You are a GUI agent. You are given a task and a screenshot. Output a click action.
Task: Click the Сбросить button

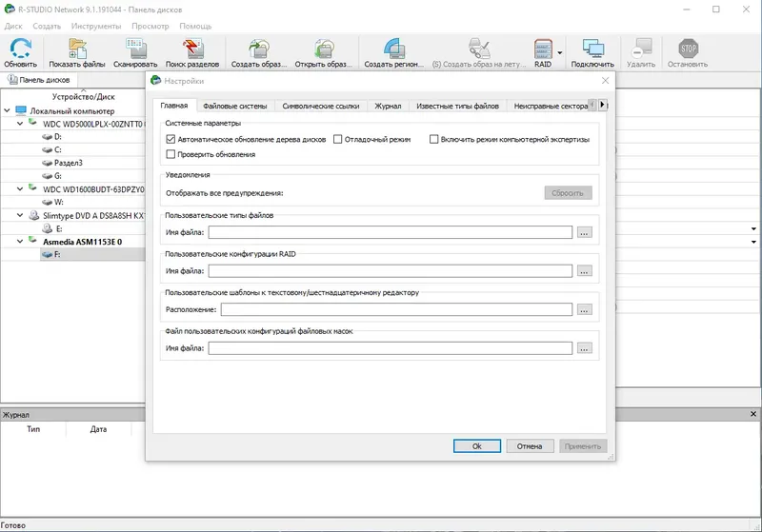coord(568,192)
